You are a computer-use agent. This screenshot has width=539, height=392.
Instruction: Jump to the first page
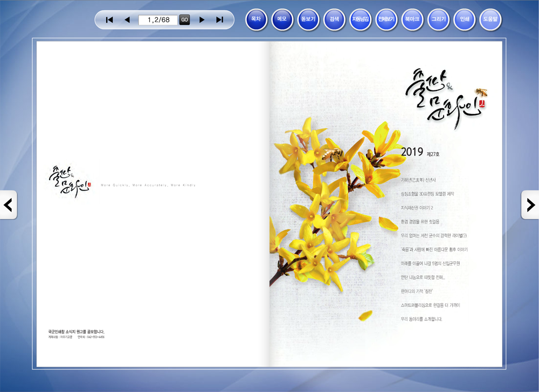point(109,20)
